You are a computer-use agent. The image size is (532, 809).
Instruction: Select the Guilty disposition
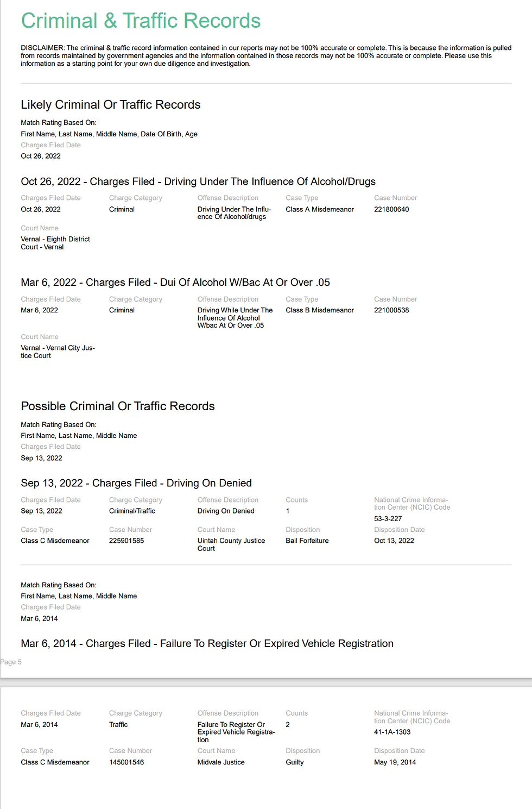coord(295,762)
